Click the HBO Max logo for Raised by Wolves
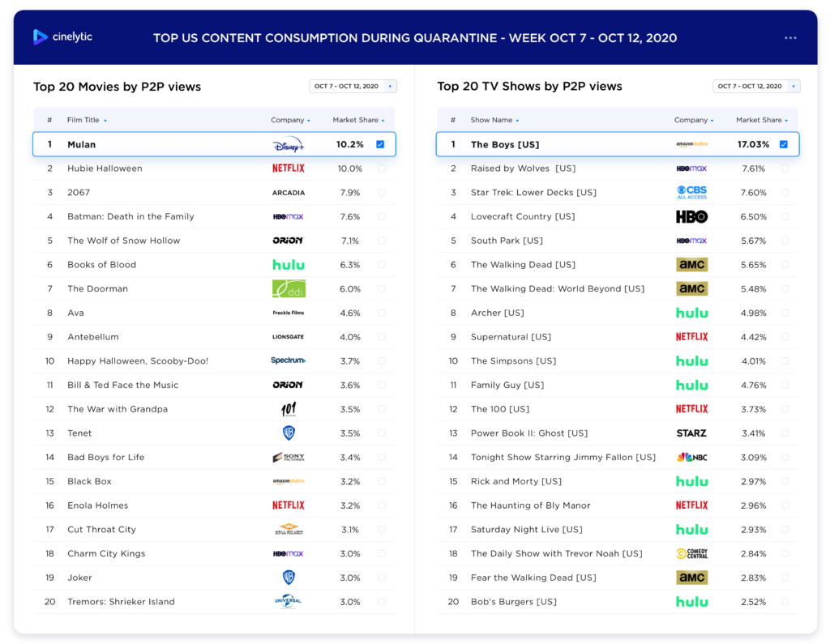Screen dimensions: 830x644 [692, 168]
